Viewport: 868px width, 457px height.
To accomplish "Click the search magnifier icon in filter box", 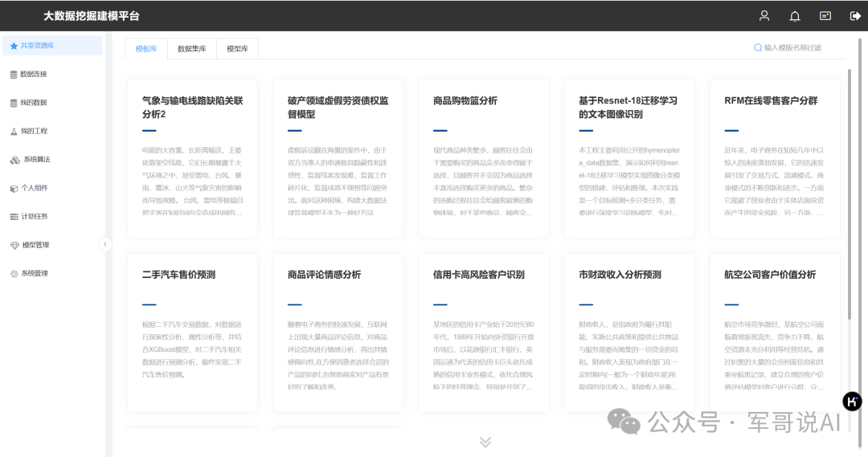I will (x=757, y=47).
